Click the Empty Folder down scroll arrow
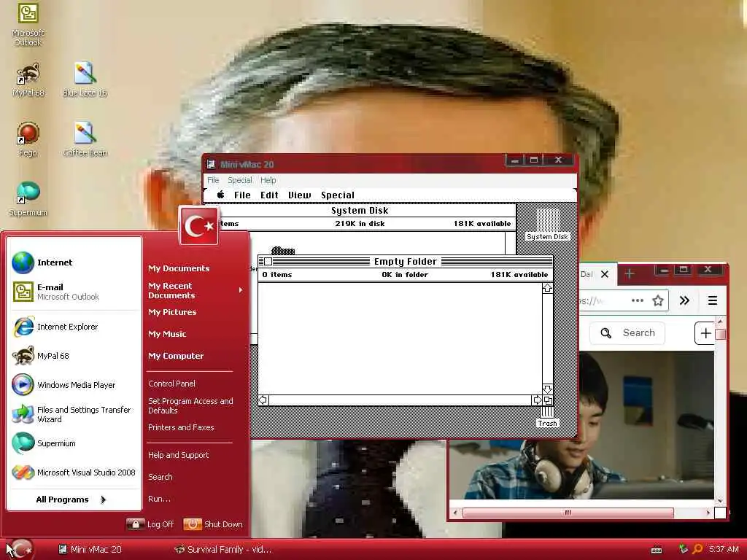Image resolution: width=747 pixels, height=560 pixels. [x=547, y=389]
